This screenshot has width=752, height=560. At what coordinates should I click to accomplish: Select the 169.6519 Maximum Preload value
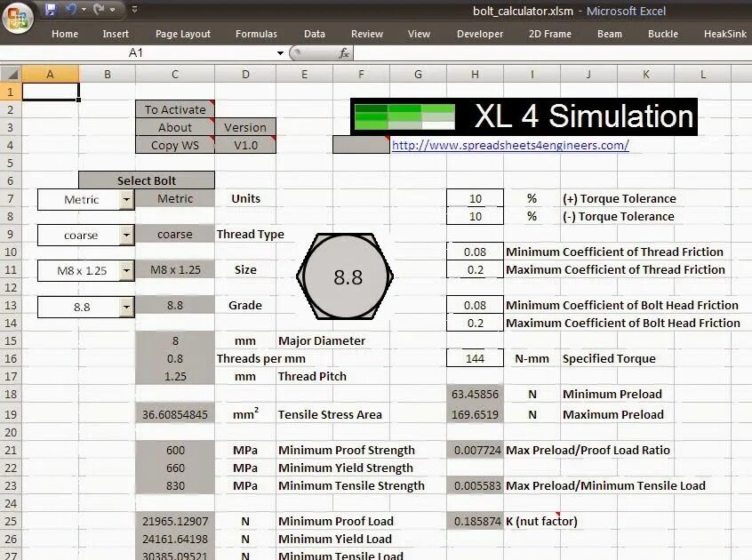(x=475, y=414)
